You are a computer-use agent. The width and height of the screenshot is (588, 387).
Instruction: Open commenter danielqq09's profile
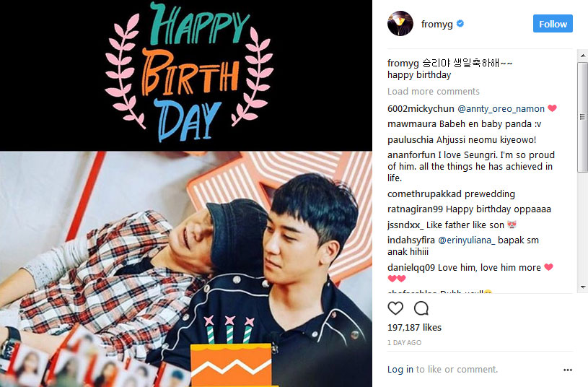(x=411, y=268)
